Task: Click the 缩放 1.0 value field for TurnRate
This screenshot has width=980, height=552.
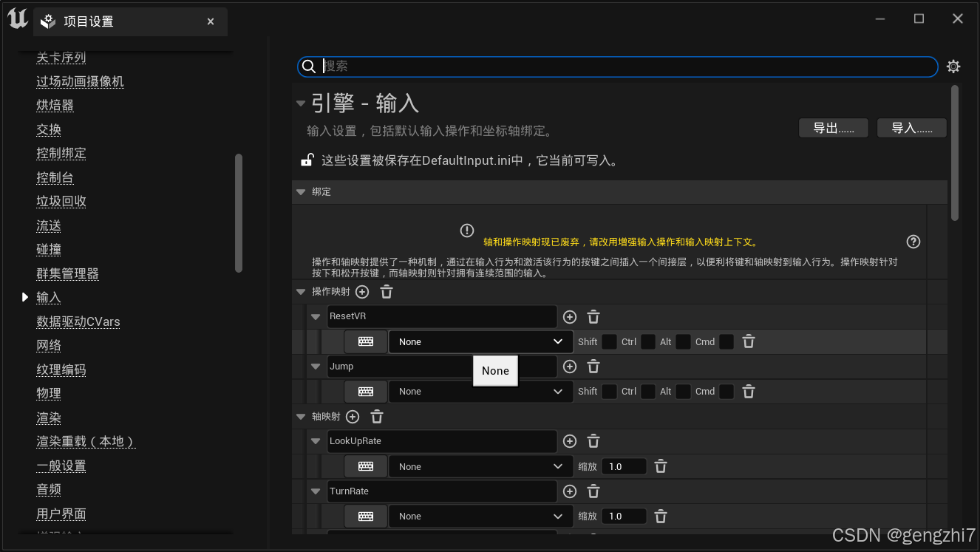Action: 625,516
